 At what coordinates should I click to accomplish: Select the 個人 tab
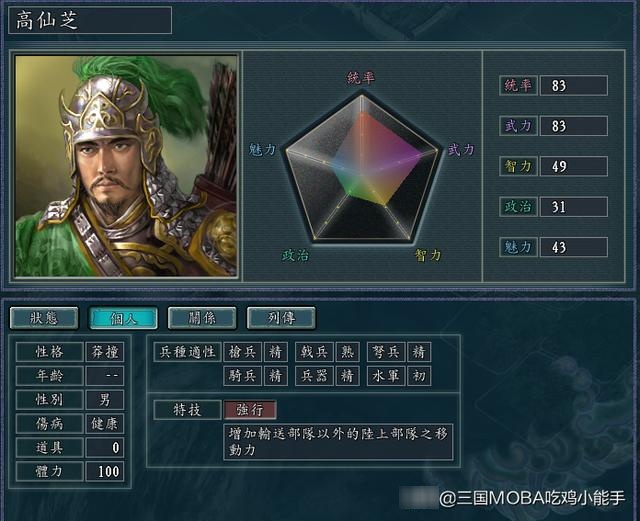pos(123,318)
